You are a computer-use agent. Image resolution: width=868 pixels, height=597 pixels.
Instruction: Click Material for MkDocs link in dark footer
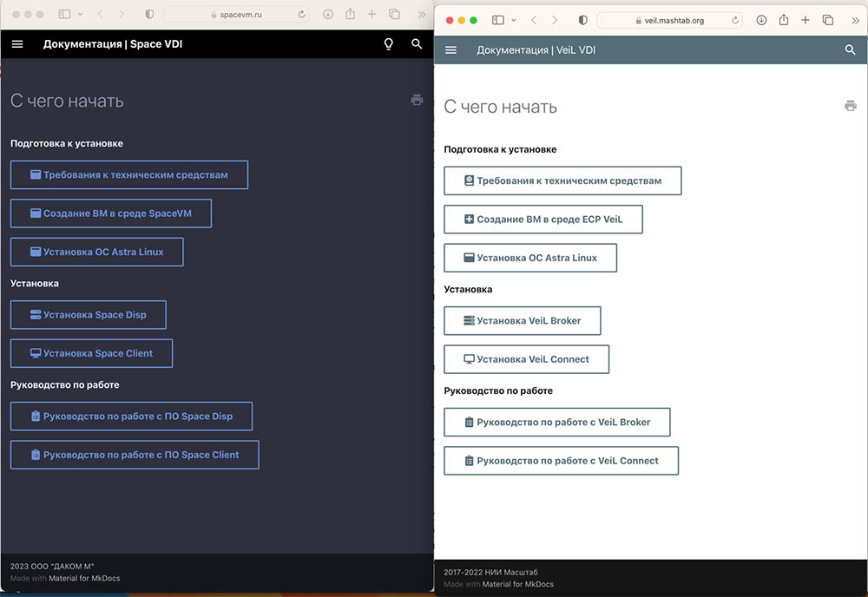(83, 578)
